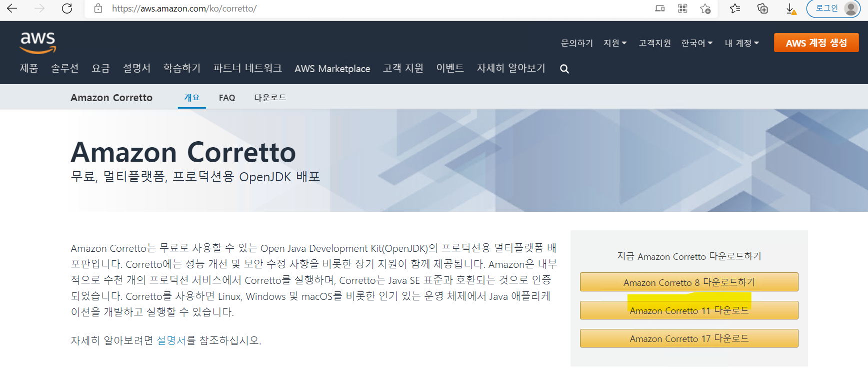This screenshot has height=370, width=868.
Task: Open the 설명서 menu
Action: click(136, 68)
